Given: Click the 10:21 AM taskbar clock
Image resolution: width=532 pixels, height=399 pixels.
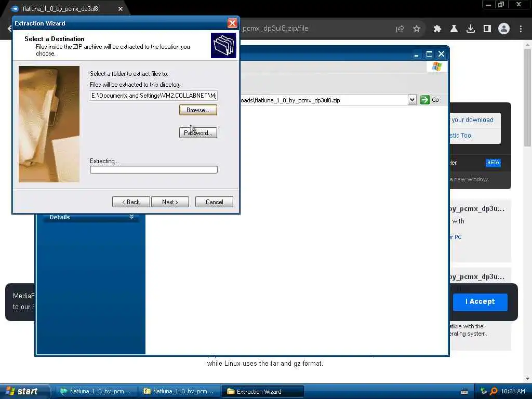Looking at the screenshot, I should pos(513,391).
